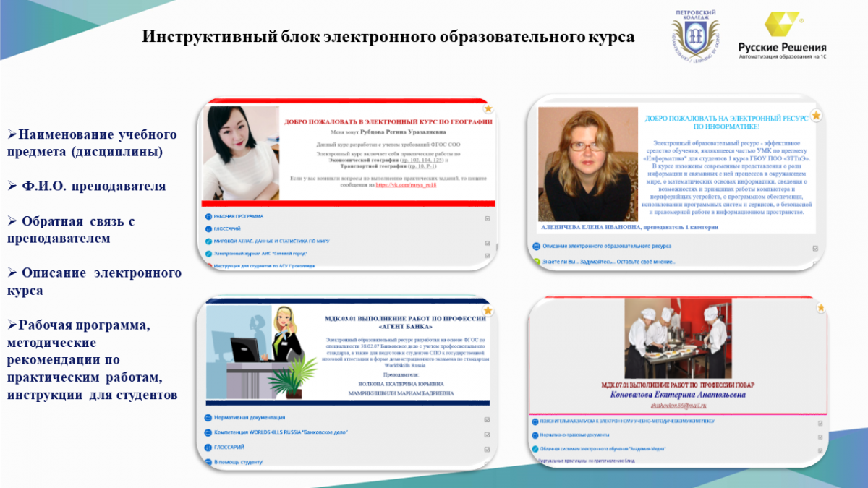Click the geography teacher's photo
The image size is (868, 488).
[241, 152]
